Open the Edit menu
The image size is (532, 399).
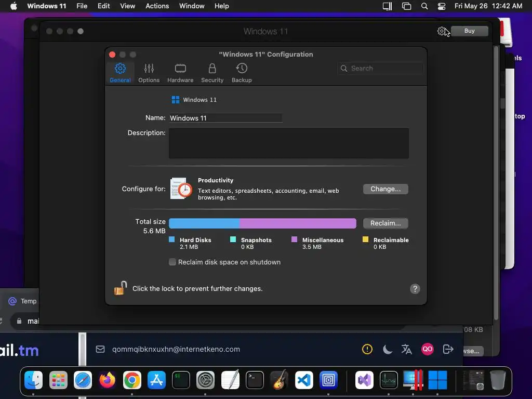tap(103, 6)
